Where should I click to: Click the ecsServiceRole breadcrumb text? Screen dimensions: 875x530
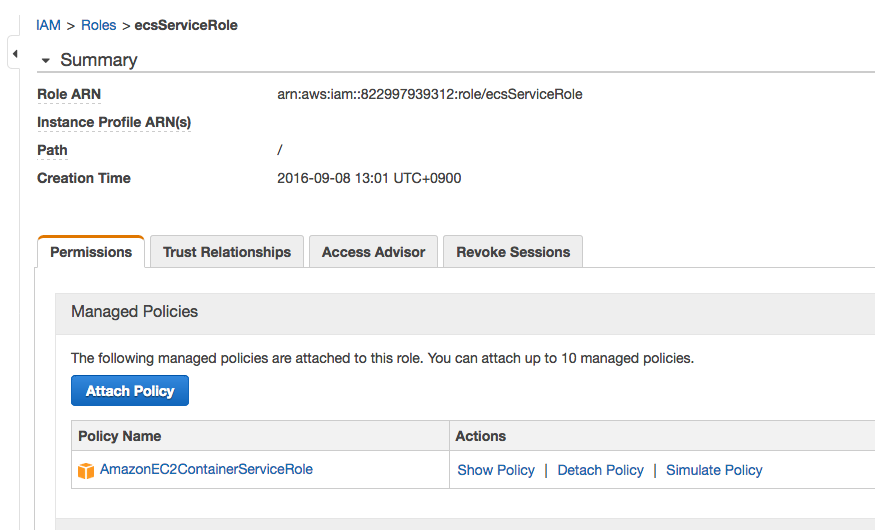(x=186, y=25)
